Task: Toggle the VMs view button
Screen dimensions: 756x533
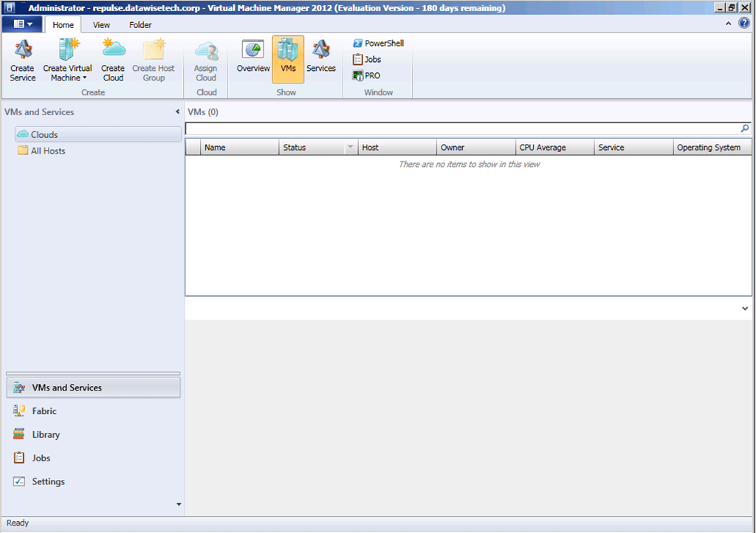Action: click(x=288, y=59)
